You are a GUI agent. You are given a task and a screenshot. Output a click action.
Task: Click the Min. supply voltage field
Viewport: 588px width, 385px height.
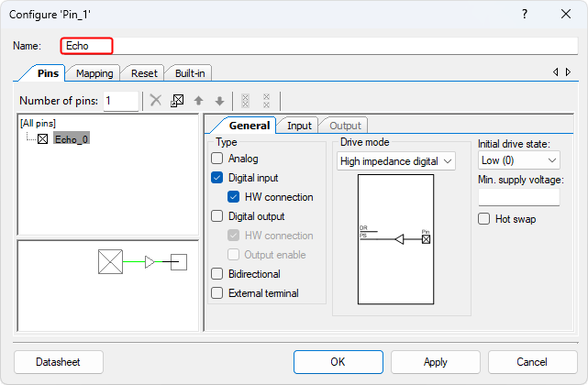click(519, 197)
